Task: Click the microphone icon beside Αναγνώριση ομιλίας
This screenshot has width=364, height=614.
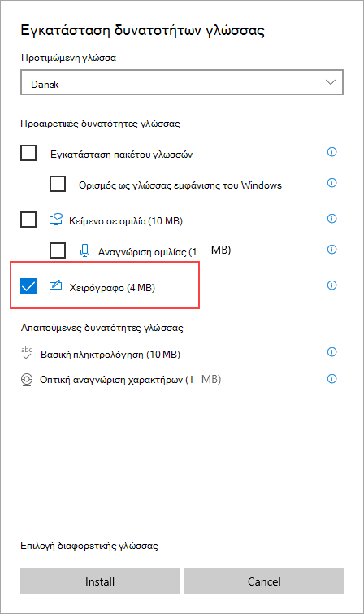Action: (x=85, y=250)
